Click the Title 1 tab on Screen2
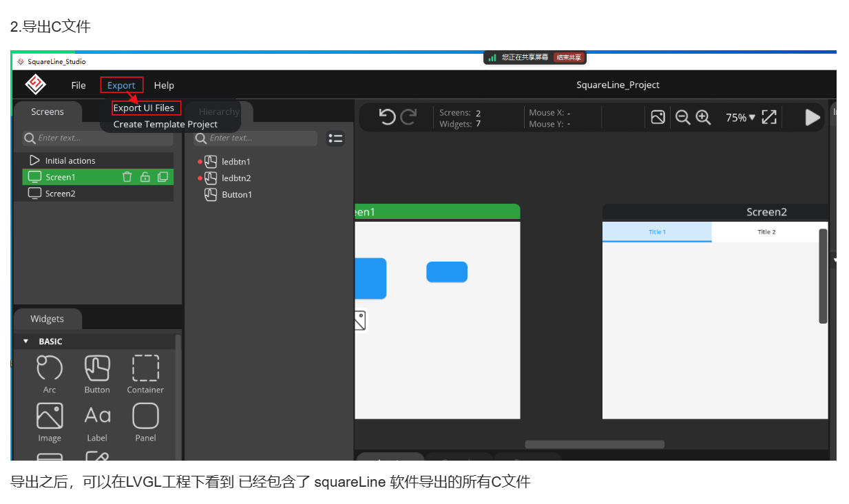849x504 pixels. (x=657, y=232)
